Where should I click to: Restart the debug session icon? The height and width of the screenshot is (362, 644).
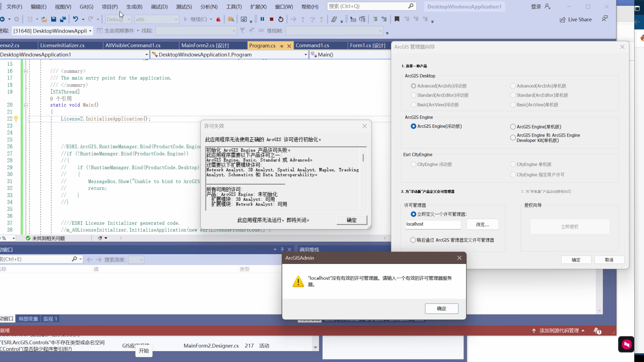point(281,19)
